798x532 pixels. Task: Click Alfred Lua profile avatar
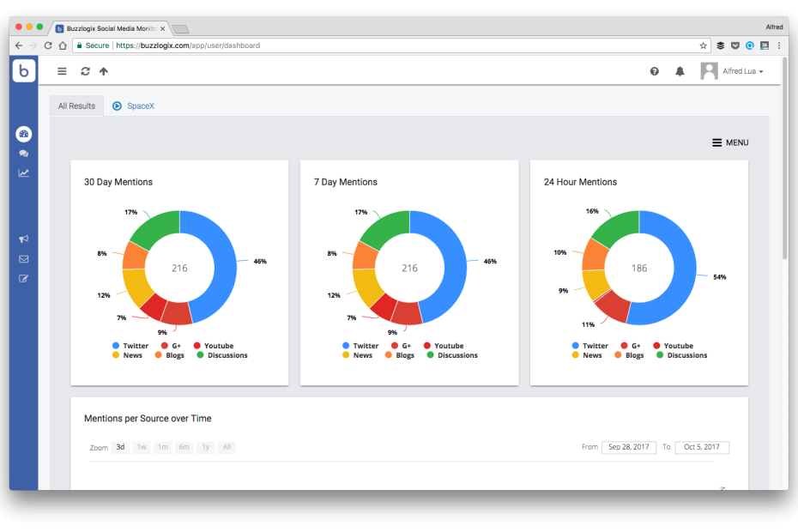709,70
